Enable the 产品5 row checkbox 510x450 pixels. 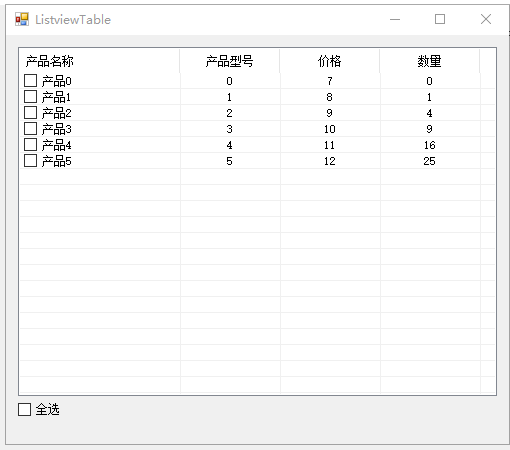[30, 161]
